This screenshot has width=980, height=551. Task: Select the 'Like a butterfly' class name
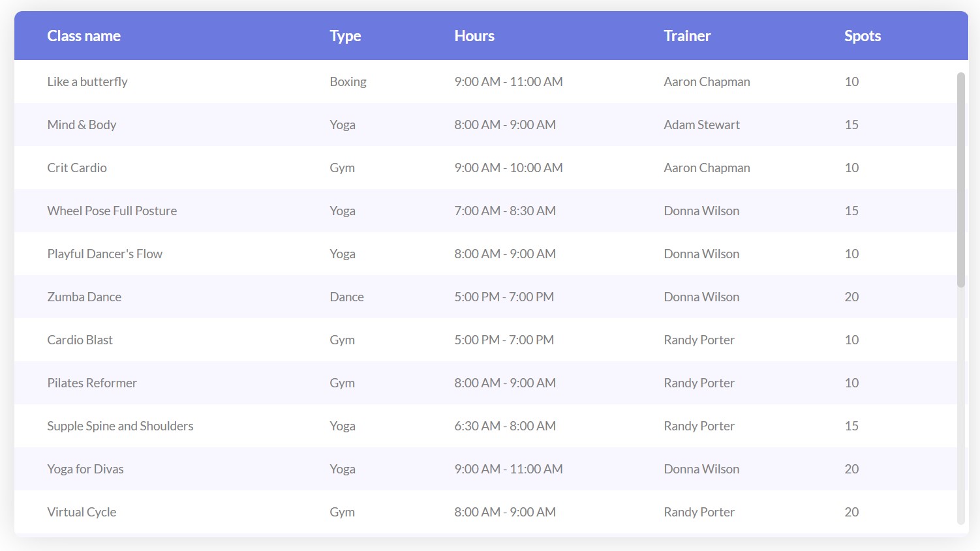coord(87,82)
